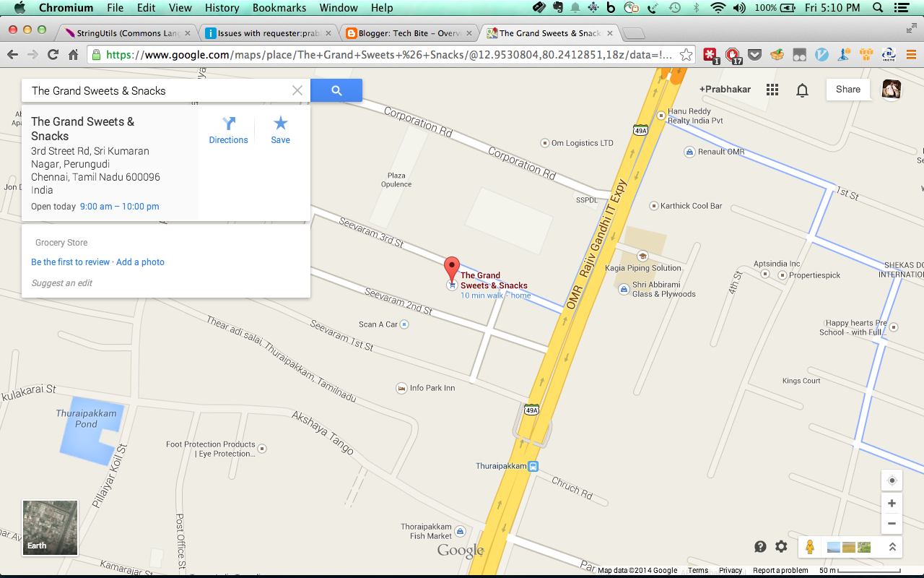This screenshot has width=924, height=578.
Task: Select the Info Park Inn marker
Action: (401, 388)
